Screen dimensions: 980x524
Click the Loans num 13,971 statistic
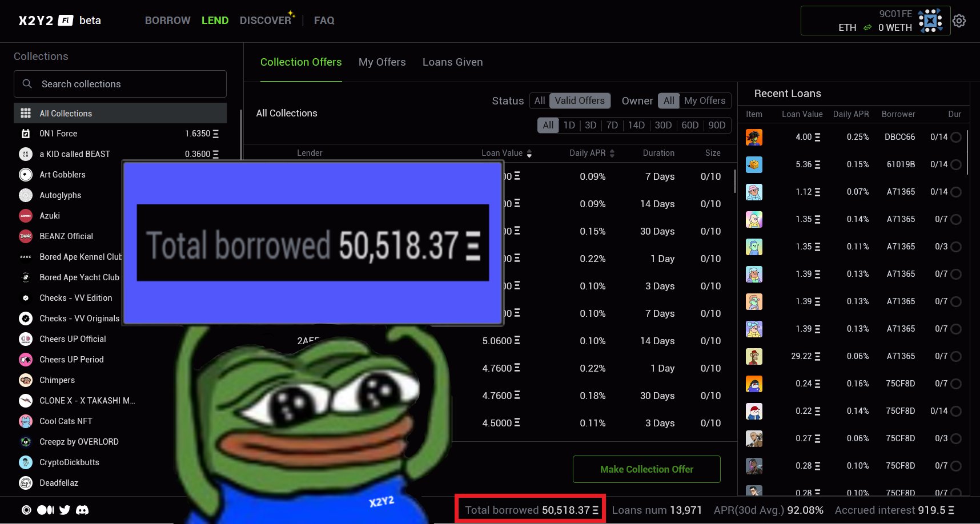click(x=657, y=510)
